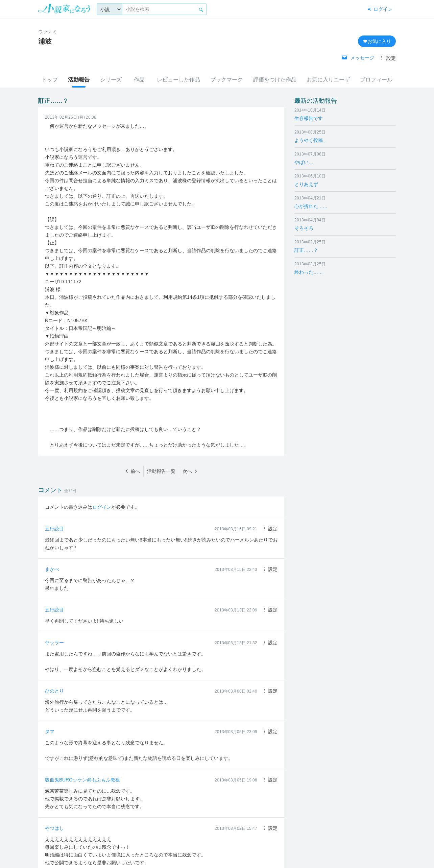This screenshot has height=868, width=434.
Task: Open settings menu for 五行読目 03月16日 comment
Action: pos(270,529)
